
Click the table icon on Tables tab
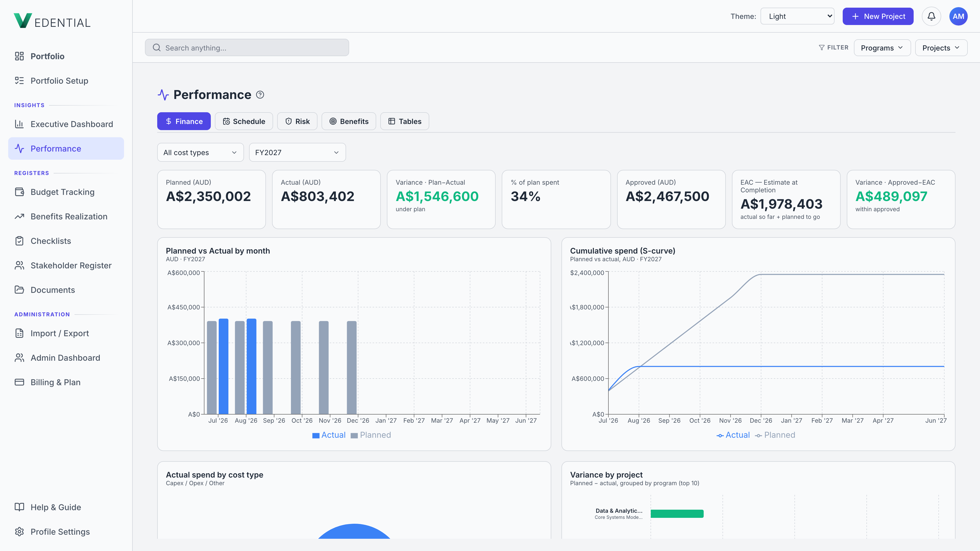(391, 121)
